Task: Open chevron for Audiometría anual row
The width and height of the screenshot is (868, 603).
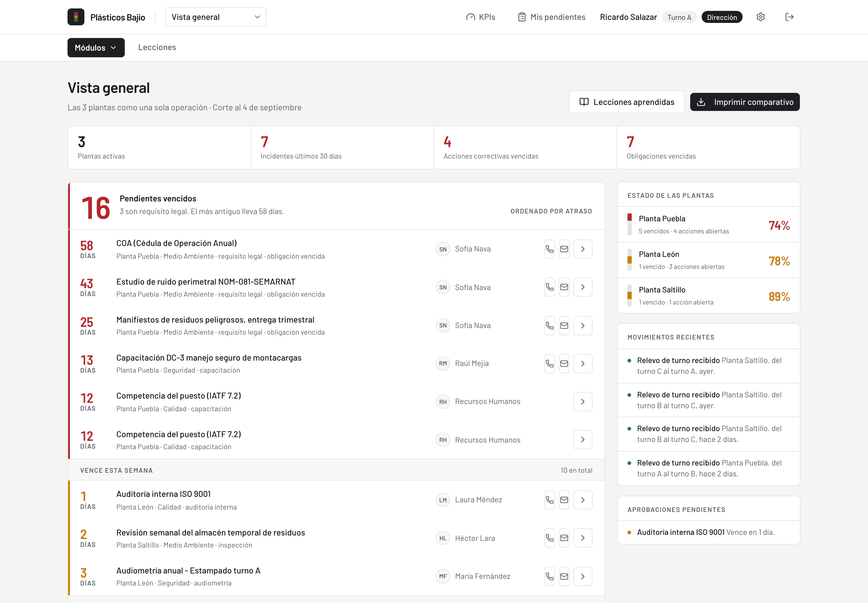Action: point(583,576)
